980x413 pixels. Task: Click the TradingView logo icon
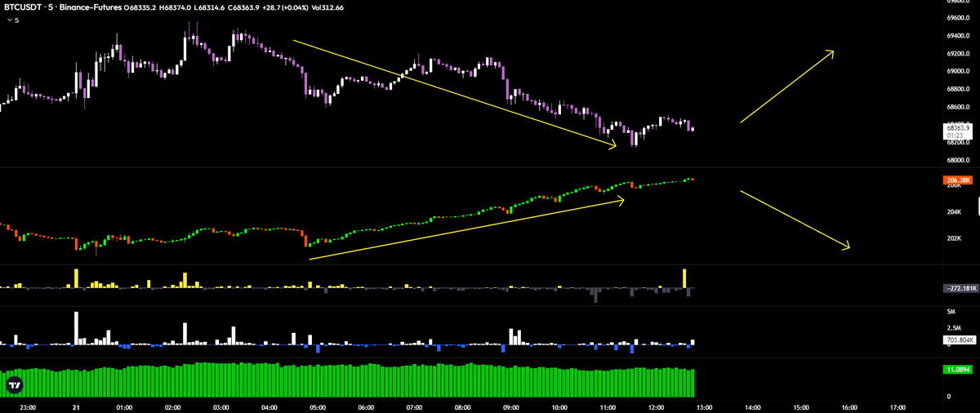[14, 384]
